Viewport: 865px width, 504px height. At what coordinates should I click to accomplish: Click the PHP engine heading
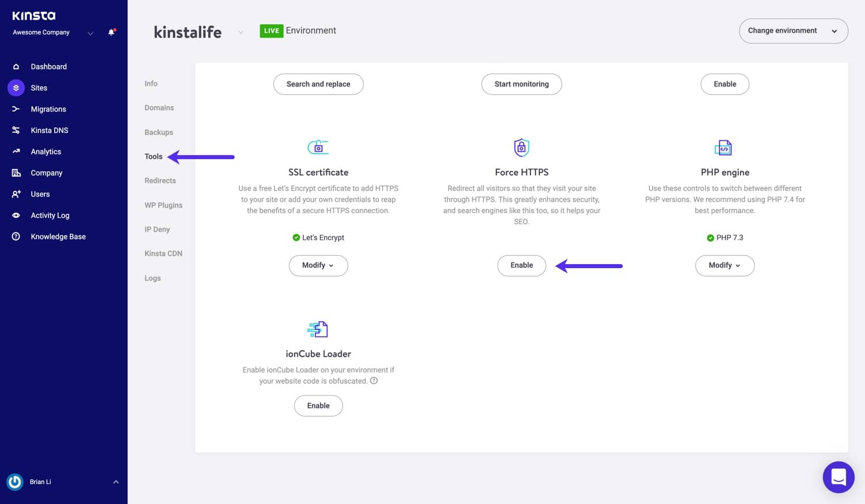coord(725,172)
